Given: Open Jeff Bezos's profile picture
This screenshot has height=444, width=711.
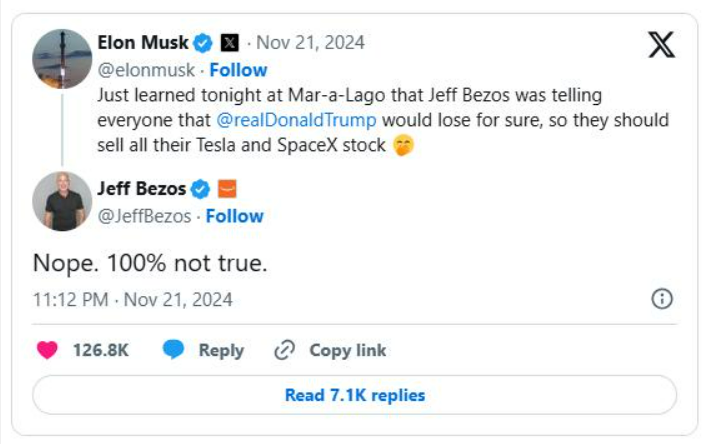Looking at the screenshot, I should pyautogui.click(x=62, y=200).
